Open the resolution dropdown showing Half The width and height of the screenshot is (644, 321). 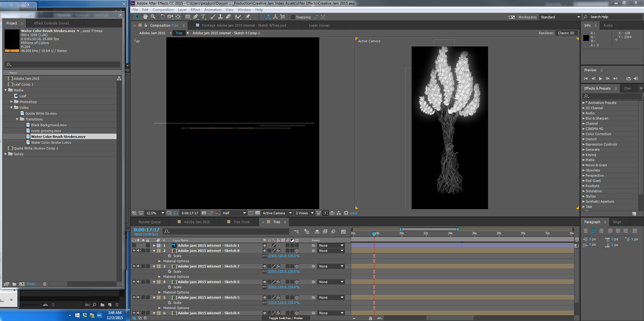pos(234,213)
